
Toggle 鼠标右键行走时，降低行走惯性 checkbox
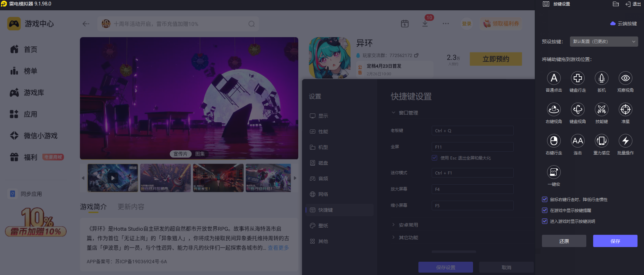coord(545,199)
